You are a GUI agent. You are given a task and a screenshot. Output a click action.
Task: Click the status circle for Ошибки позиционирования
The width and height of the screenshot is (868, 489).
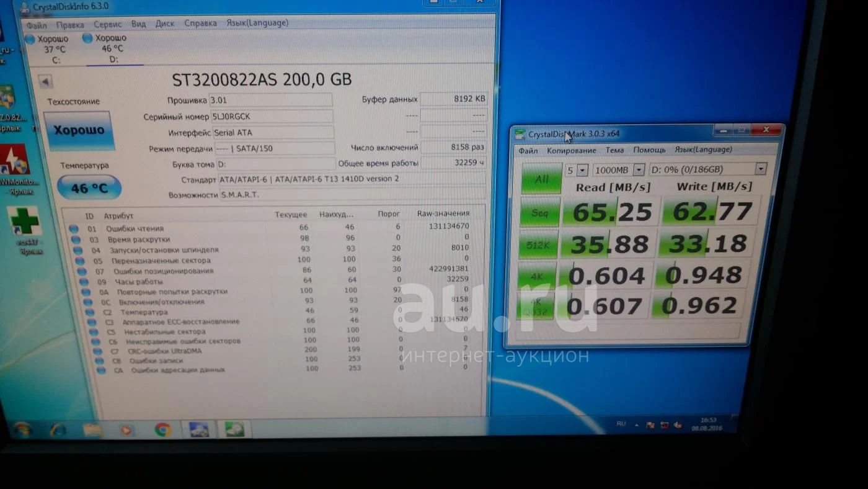click(82, 271)
